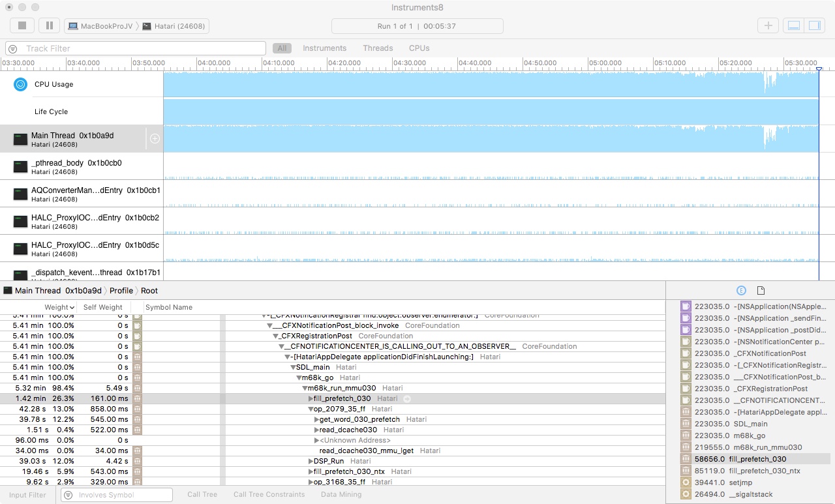Click the 04:00.000 mark on timeline ruler

(x=213, y=63)
